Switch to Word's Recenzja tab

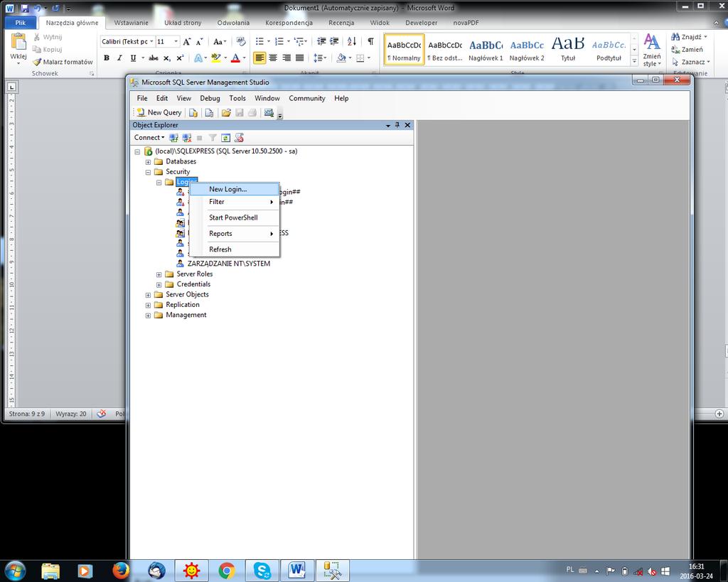tap(341, 23)
